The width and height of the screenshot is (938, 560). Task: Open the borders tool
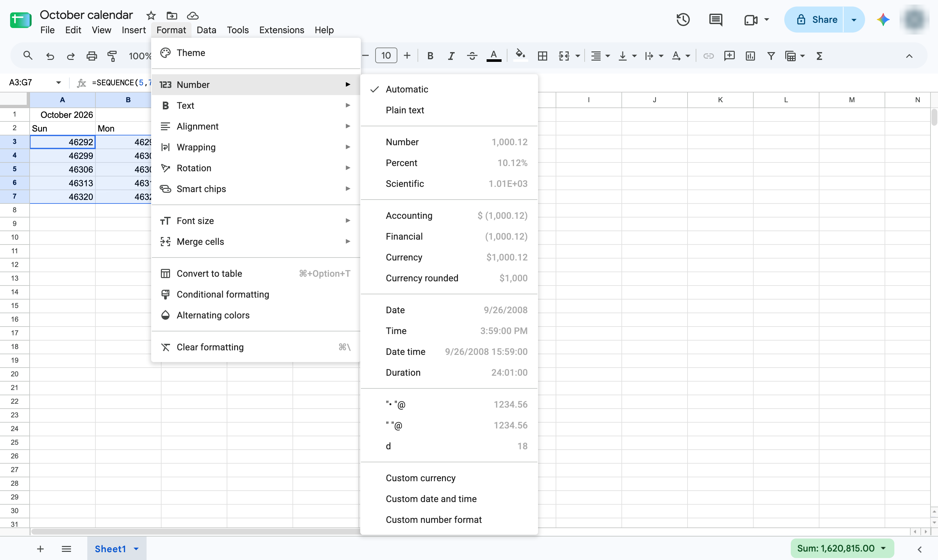click(542, 56)
